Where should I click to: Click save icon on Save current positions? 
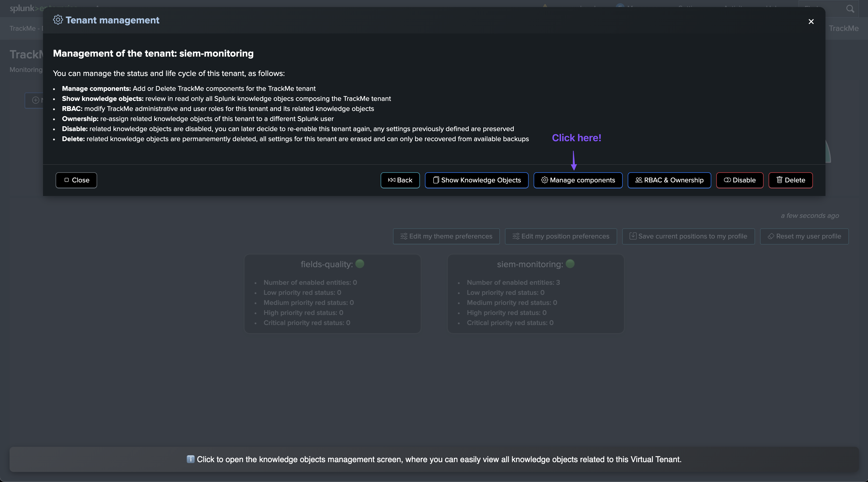[633, 236]
